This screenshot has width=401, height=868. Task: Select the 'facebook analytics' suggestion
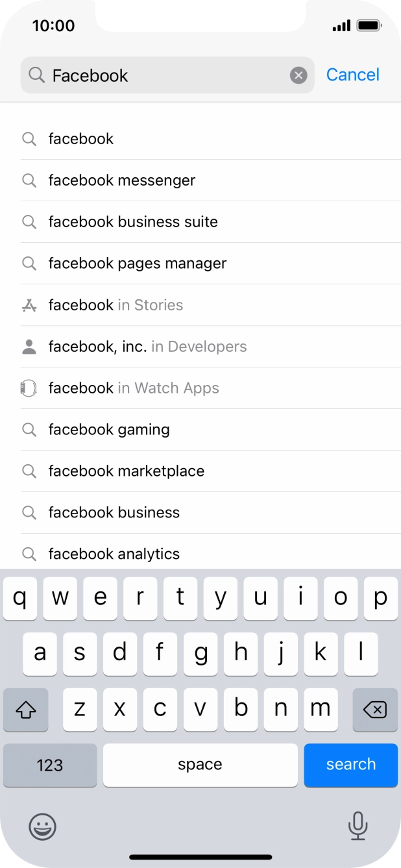(x=114, y=554)
